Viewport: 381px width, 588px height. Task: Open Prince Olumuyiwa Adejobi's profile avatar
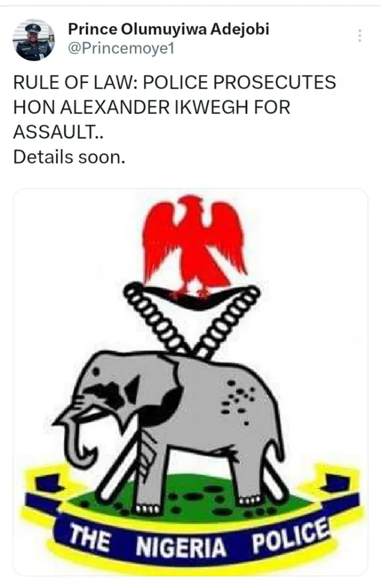click(33, 40)
